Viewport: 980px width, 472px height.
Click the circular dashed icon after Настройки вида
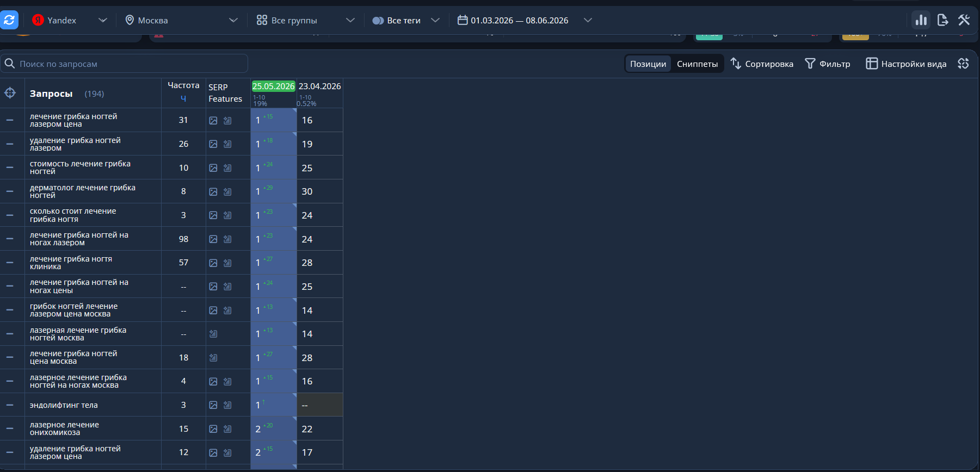pyautogui.click(x=964, y=64)
